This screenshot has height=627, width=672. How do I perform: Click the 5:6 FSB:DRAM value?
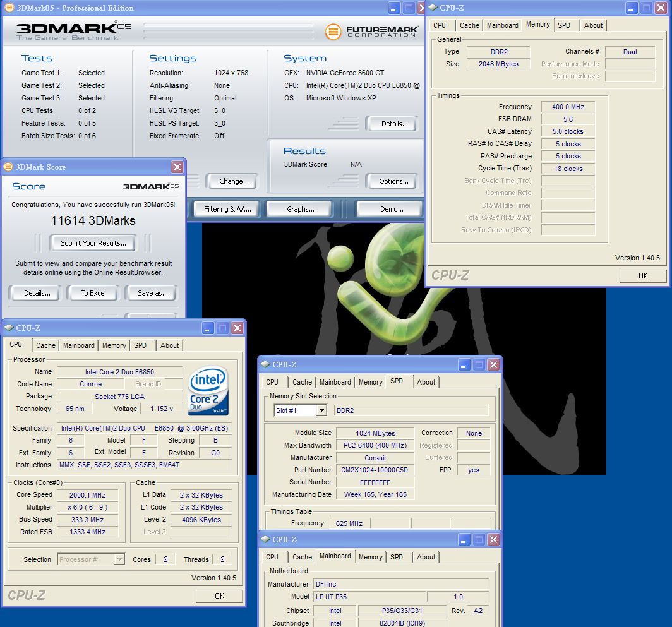coord(568,119)
